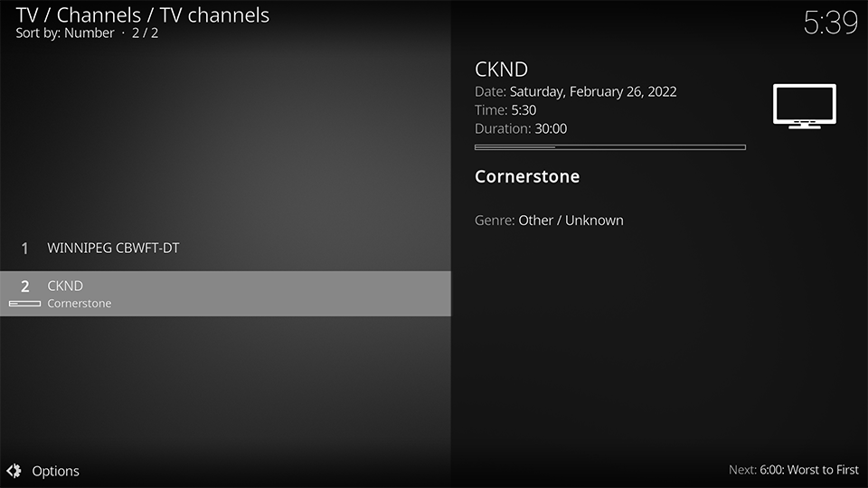868x488 pixels.
Task: Select the CKND channel row
Action: (225, 294)
